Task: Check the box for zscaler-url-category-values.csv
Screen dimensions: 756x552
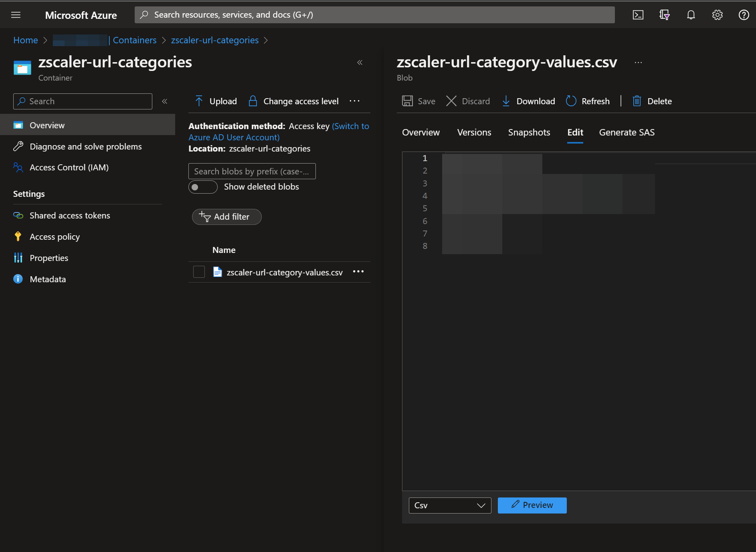Action: [199, 272]
